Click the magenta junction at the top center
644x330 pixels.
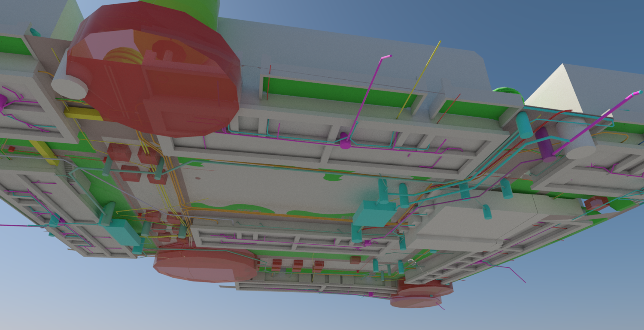[345, 141]
